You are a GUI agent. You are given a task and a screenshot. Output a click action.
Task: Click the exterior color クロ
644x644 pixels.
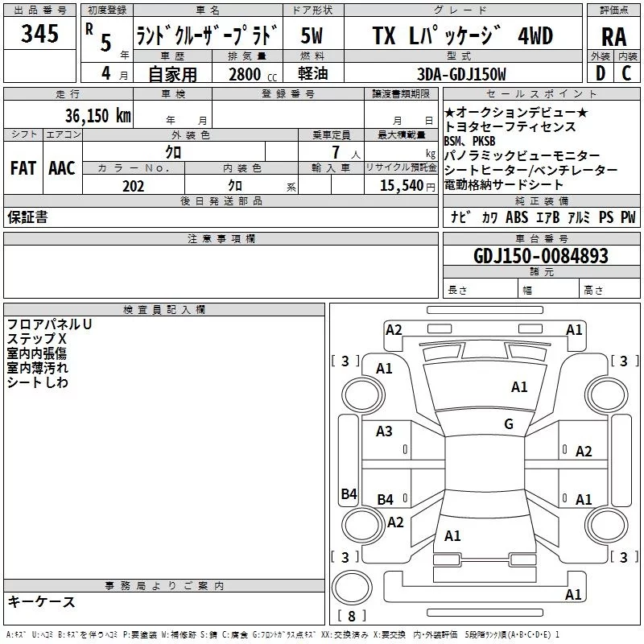click(173, 152)
